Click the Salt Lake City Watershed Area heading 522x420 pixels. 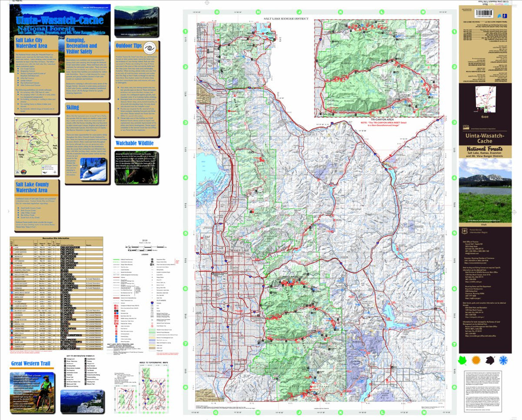coord(31,42)
